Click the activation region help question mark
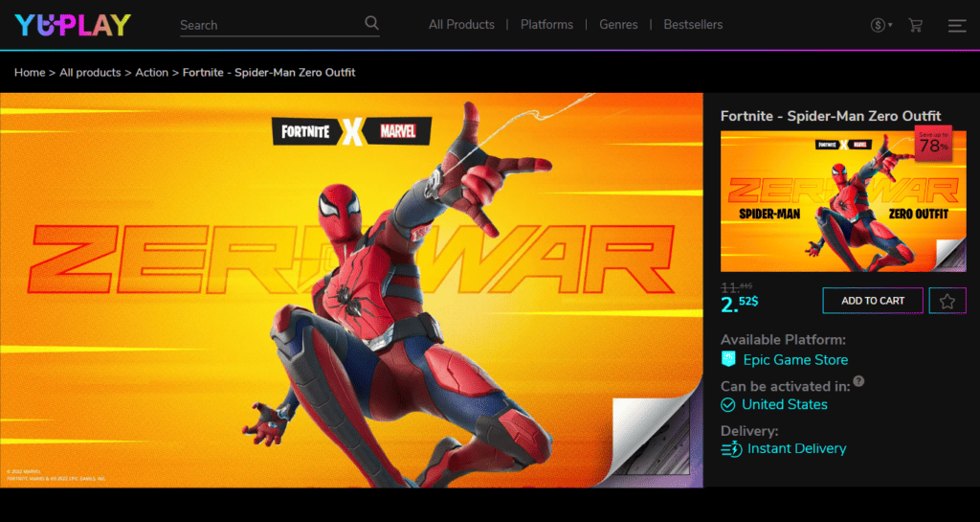 (858, 380)
